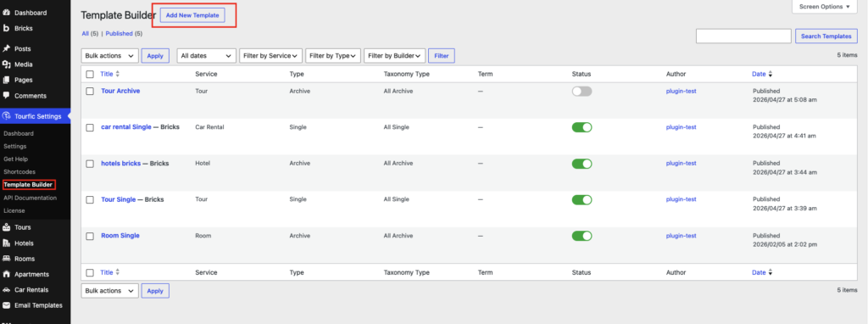
Task: Open the Filter by Type dropdown
Action: [x=333, y=55]
